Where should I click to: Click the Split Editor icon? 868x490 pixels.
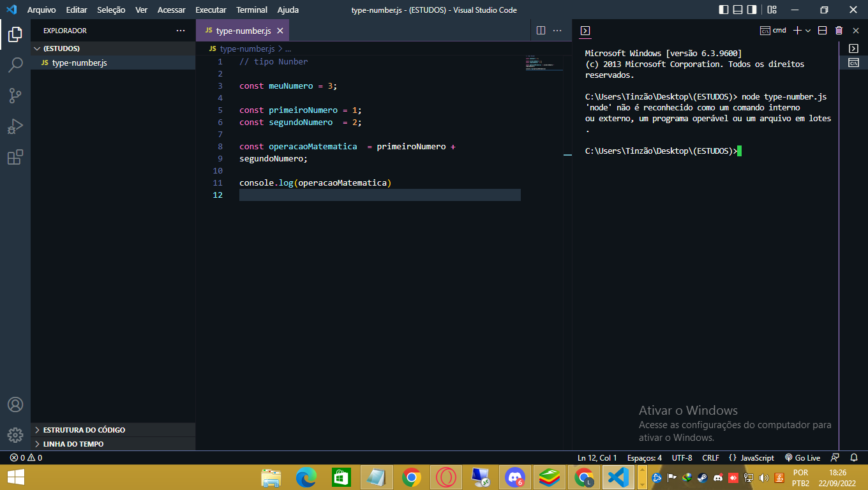click(541, 30)
